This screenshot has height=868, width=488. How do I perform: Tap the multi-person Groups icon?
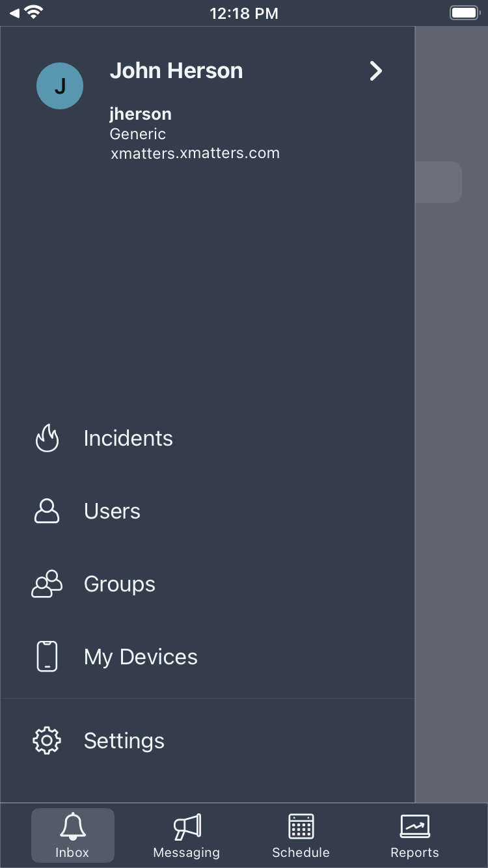click(47, 584)
